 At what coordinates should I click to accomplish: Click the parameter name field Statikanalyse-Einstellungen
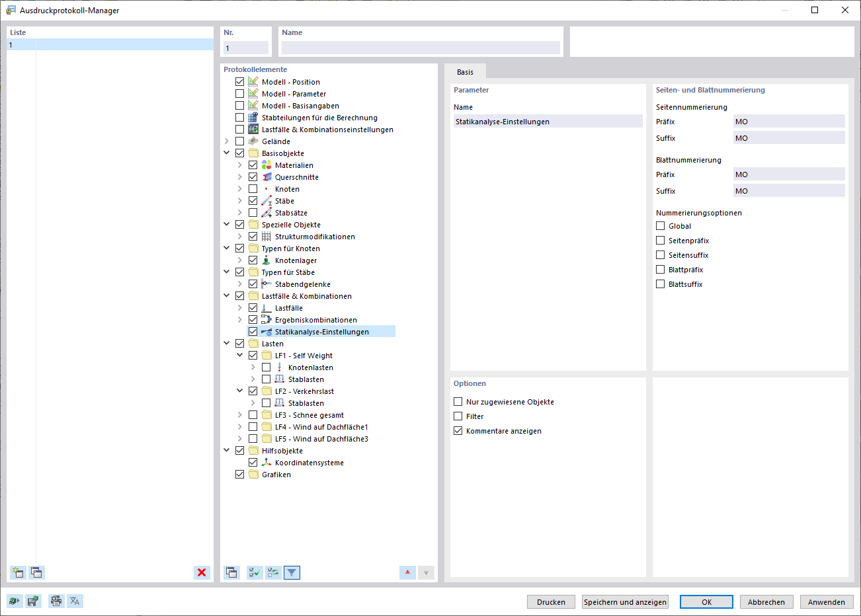(548, 122)
